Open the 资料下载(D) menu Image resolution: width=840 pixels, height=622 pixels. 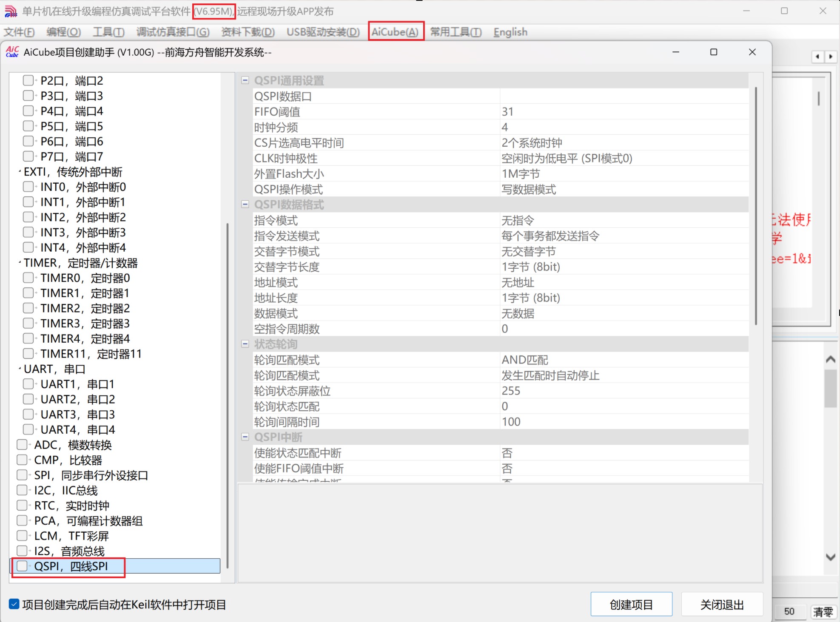click(x=248, y=32)
